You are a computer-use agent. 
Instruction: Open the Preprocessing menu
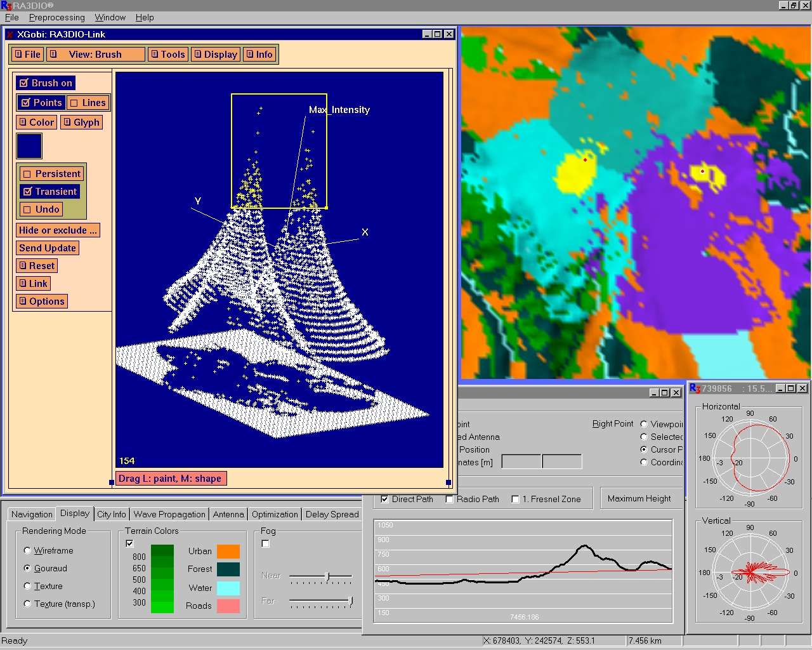click(x=56, y=17)
